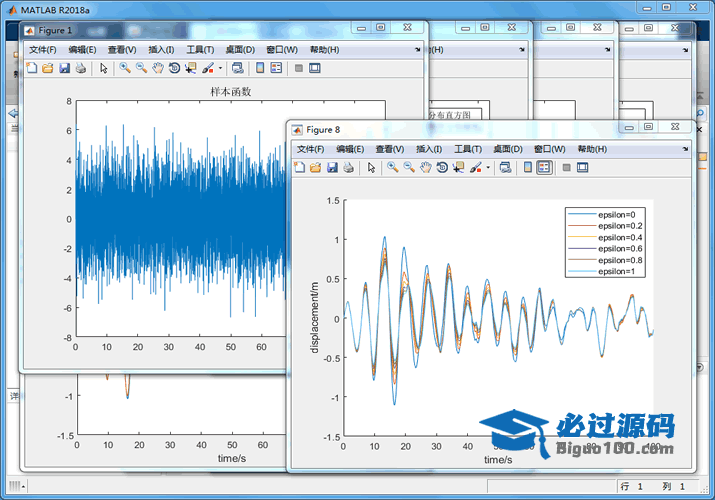Print figure icon in Figure 8 toolbar
This screenshot has height=500, width=715.
348,168
